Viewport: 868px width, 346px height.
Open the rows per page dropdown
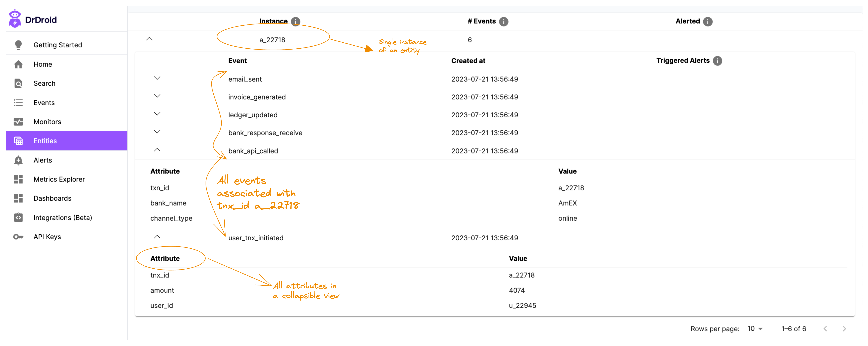(755, 329)
